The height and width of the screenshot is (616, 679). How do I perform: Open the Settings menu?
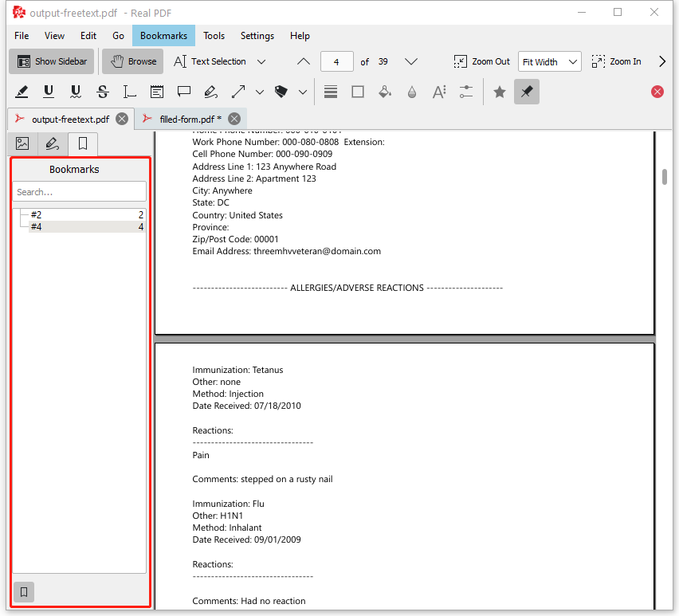(257, 36)
